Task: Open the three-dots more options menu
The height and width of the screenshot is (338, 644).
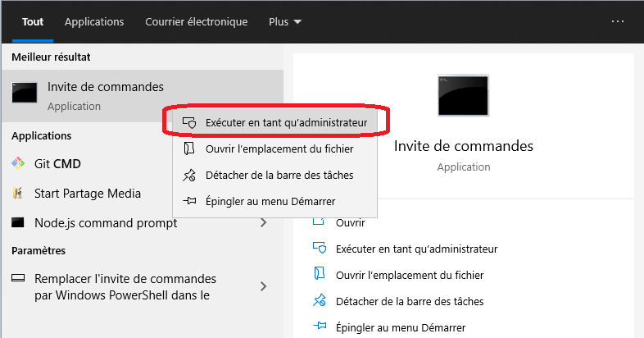Action: (617, 21)
